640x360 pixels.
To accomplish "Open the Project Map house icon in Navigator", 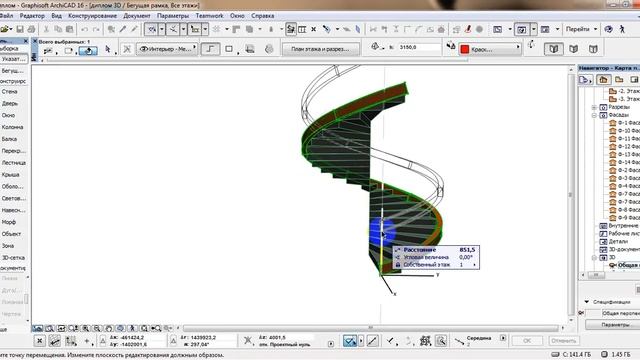I will 603,80.
